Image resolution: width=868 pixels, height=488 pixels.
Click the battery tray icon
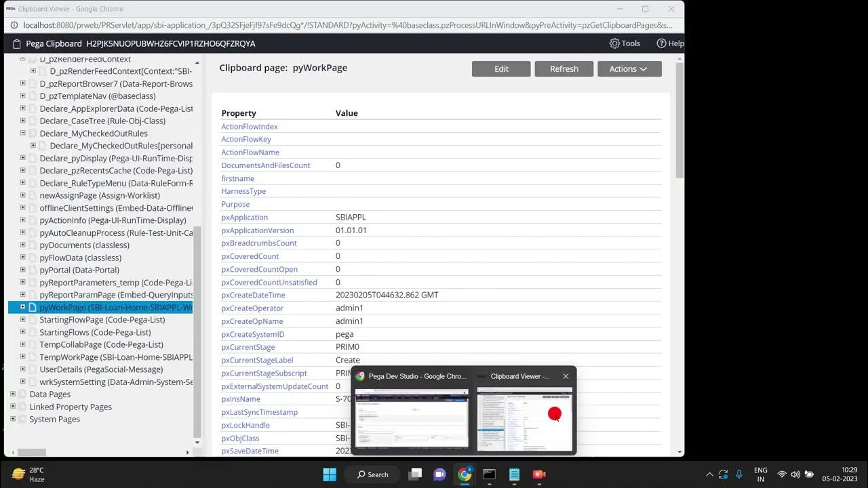(809, 474)
